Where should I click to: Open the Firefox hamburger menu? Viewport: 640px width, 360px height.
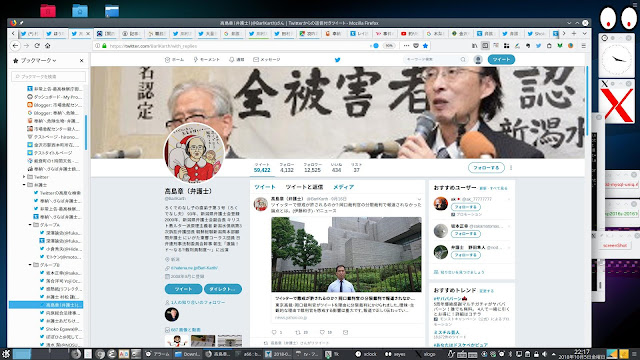pyautogui.click(x=583, y=46)
